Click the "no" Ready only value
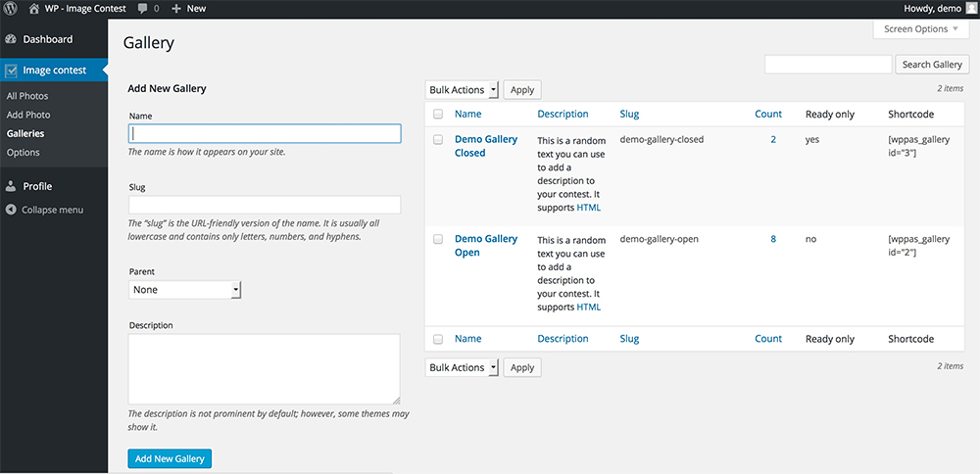This screenshot has width=980, height=474. click(811, 239)
